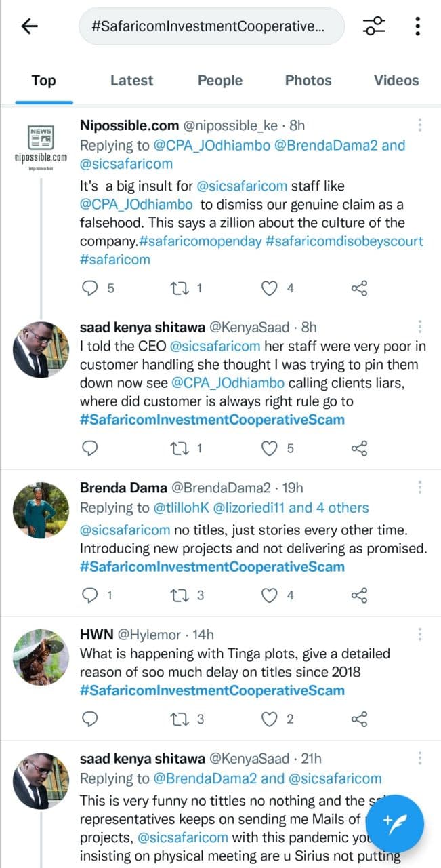441x868 pixels.
Task: Tap the back arrow icon
Action: tap(30, 26)
